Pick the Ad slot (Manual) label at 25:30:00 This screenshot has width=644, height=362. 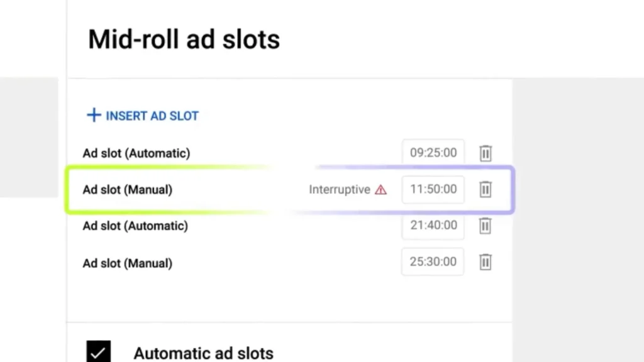[127, 263]
